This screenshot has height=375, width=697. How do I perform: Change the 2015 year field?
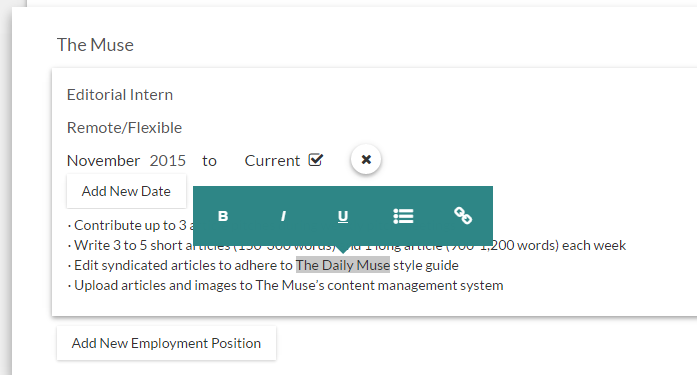click(x=168, y=160)
